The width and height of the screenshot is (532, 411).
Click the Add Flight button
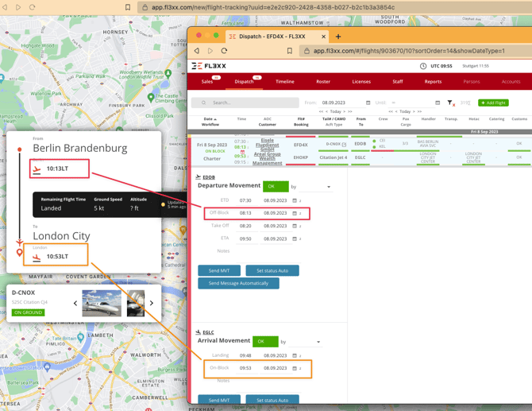coord(493,103)
